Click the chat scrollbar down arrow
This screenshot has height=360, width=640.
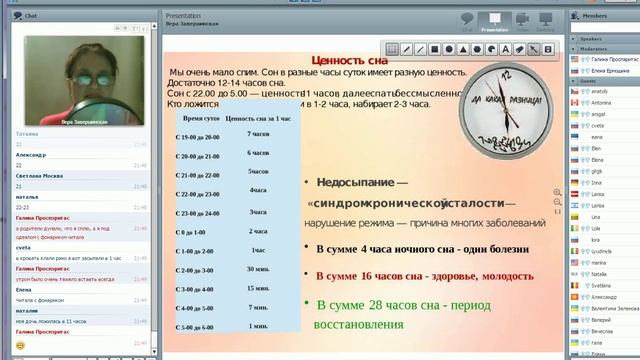pyautogui.click(x=154, y=351)
